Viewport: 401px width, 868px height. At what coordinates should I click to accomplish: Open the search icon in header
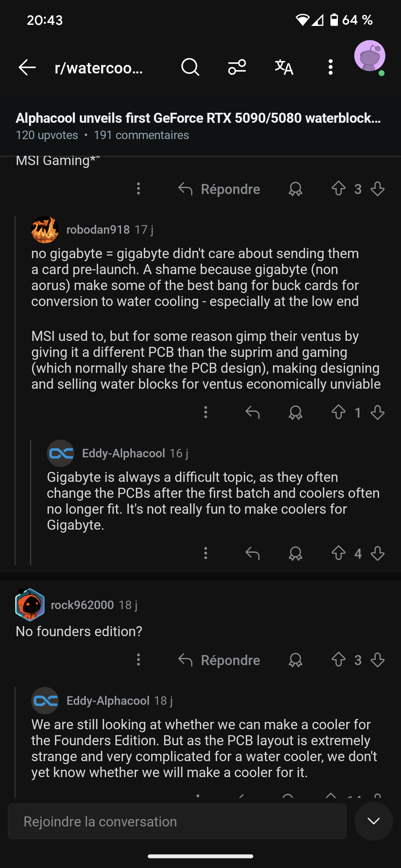pyautogui.click(x=190, y=68)
